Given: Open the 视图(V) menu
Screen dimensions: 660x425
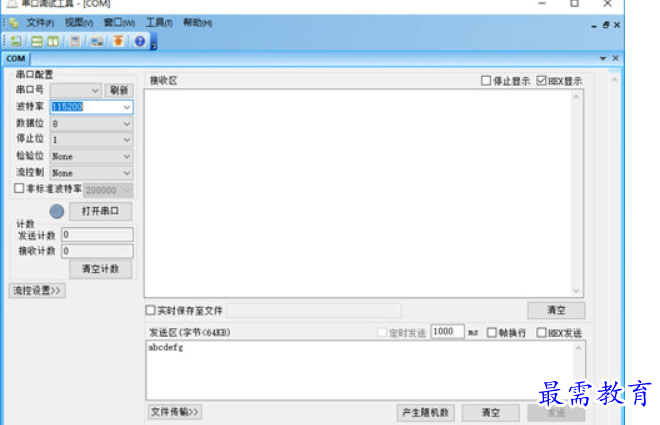Looking at the screenshot, I should coord(79,23).
